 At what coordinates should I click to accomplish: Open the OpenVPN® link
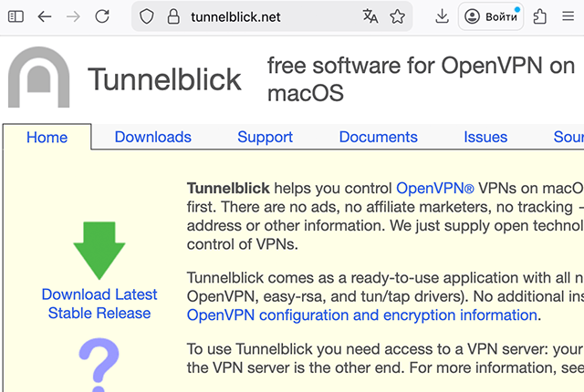(435, 189)
